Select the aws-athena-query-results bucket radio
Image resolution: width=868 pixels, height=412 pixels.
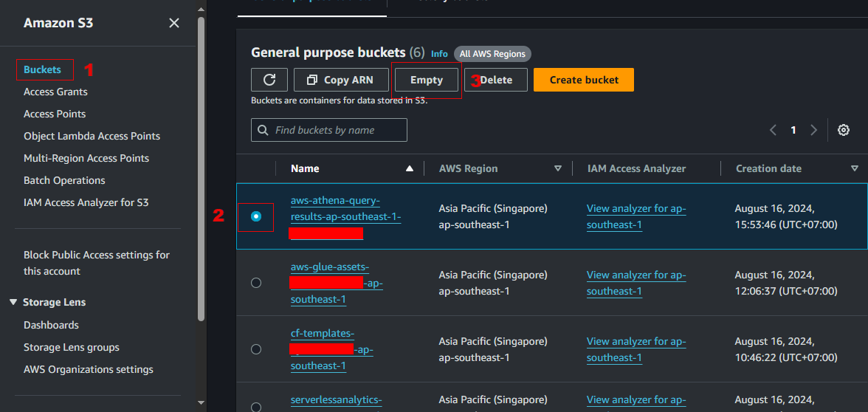click(255, 216)
